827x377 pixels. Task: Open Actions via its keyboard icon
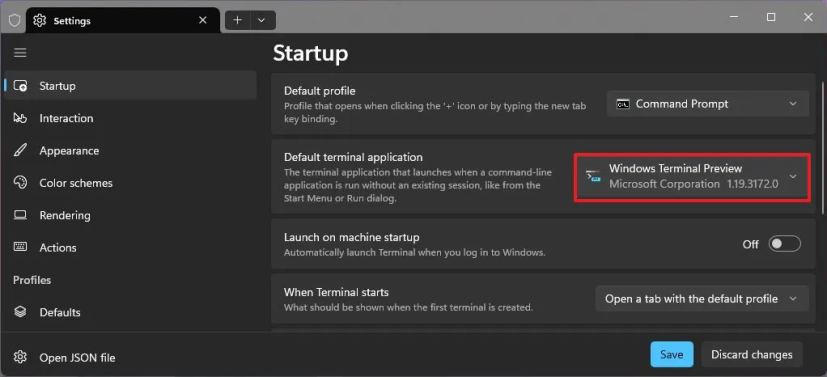(20, 247)
